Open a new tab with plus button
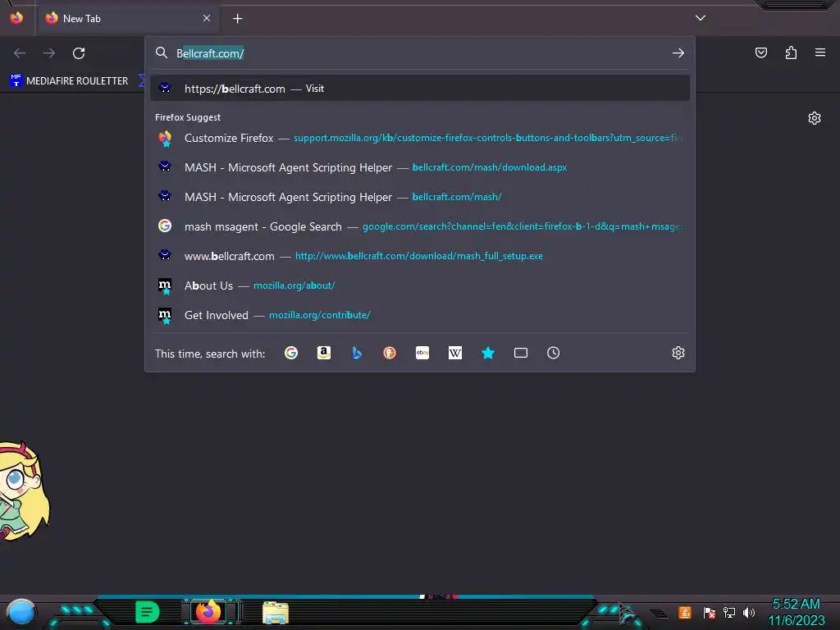This screenshot has height=630, width=840. pos(237,19)
